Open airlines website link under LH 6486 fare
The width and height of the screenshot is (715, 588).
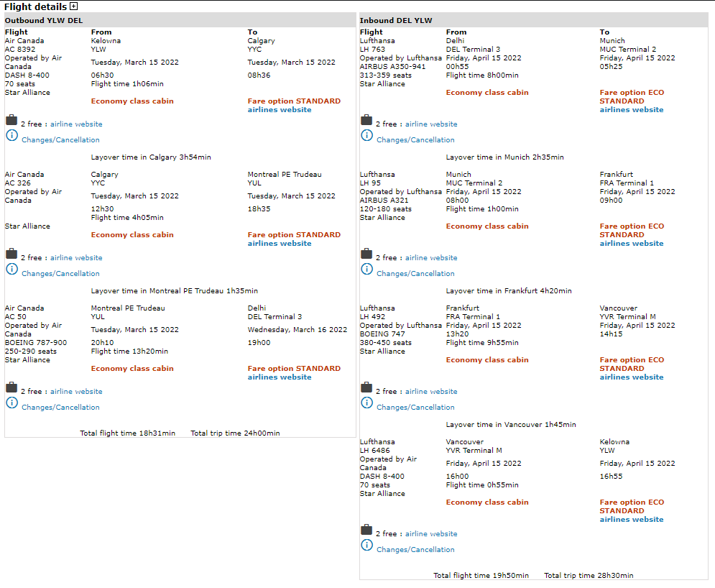pos(632,520)
